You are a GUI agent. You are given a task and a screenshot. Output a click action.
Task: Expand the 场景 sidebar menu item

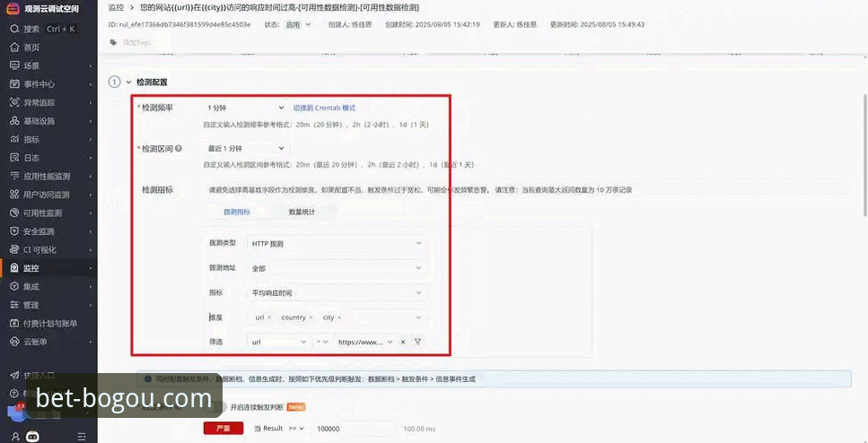[x=48, y=65]
